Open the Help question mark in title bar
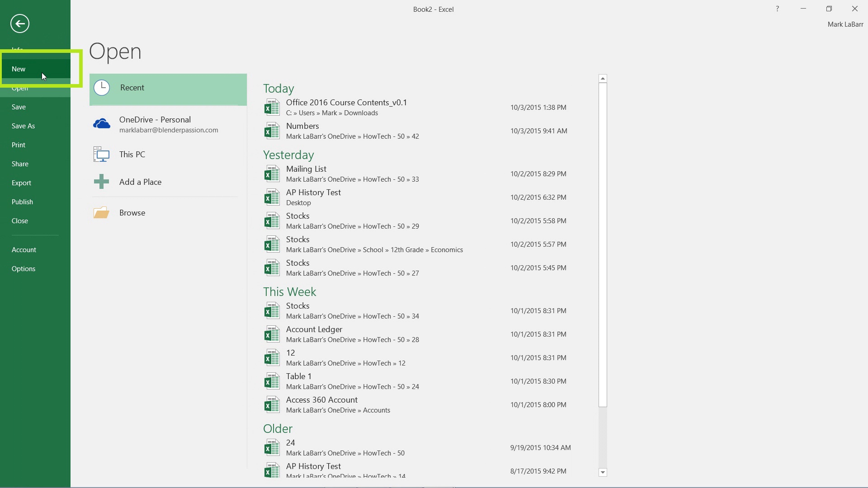Screen dimensions: 868x488 pyautogui.click(x=778, y=9)
